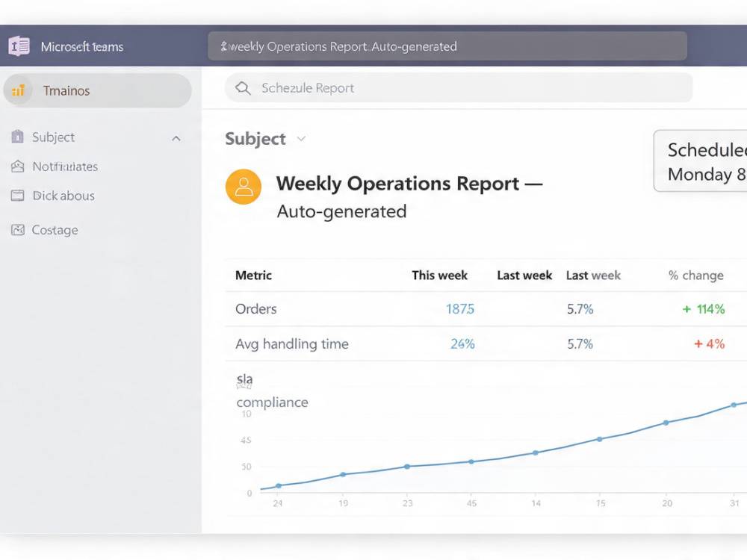Click the Orders row label
Image resolution: width=747 pixels, height=560 pixels.
(x=255, y=309)
